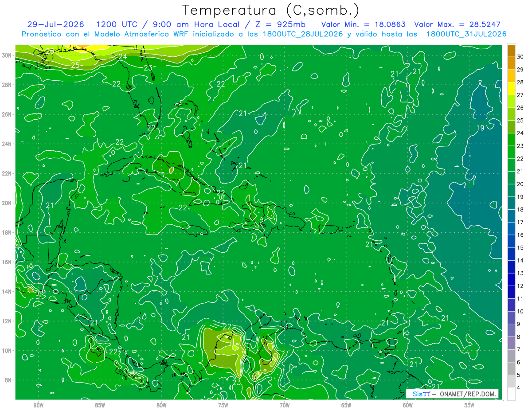
Task: Click latitude axis label "20N"
Action: coord(7,203)
